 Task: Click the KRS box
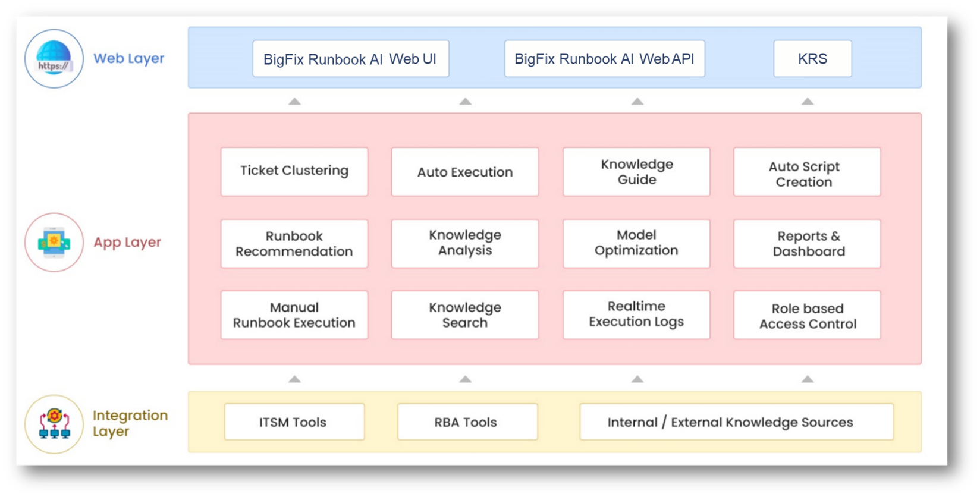click(812, 59)
